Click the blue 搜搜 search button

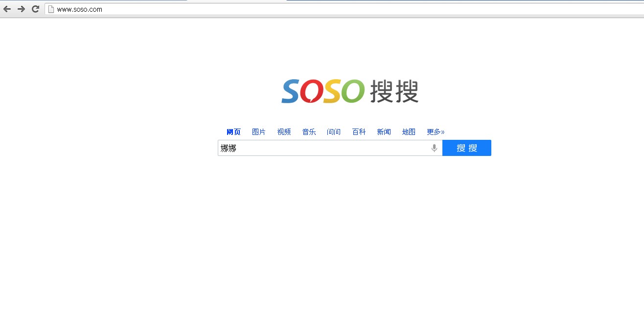tap(467, 148)
